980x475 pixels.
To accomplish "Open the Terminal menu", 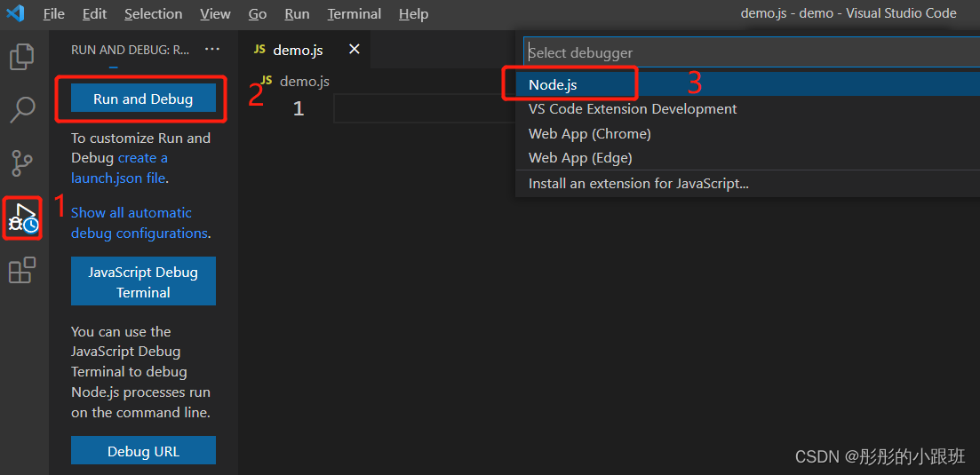I will click(355, 13).
